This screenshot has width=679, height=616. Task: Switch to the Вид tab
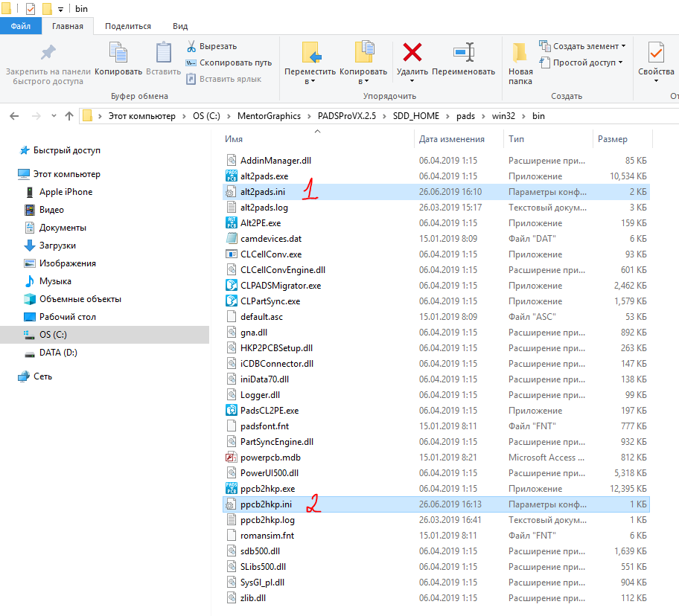tap(180, 26)
